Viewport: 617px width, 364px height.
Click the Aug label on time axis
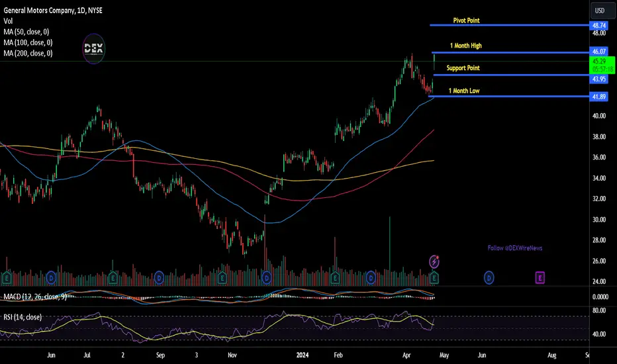click(551, 355)
